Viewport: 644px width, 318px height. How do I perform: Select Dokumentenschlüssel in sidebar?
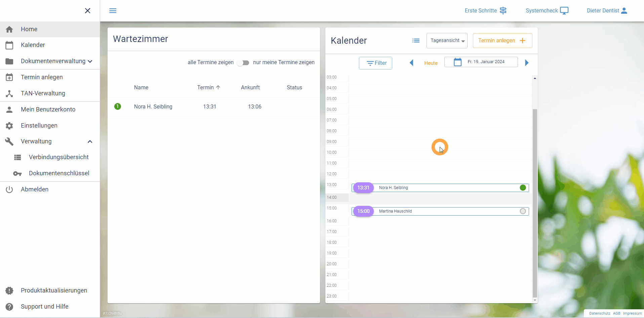click(x=59, y=173)
